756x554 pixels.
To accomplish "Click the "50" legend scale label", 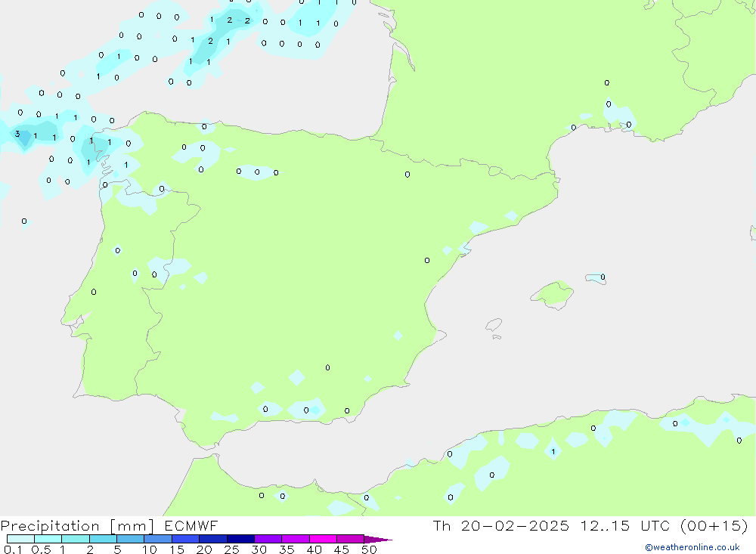I will pos(370,549).
